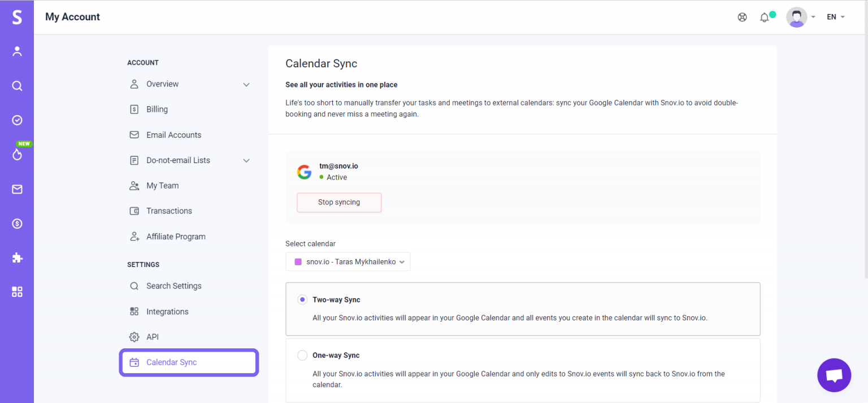This screenshot has height=403, width=868.
Task: Click the Snov.io logo in the sidebar
Action: pyautogui.click(x=17, y=17)
